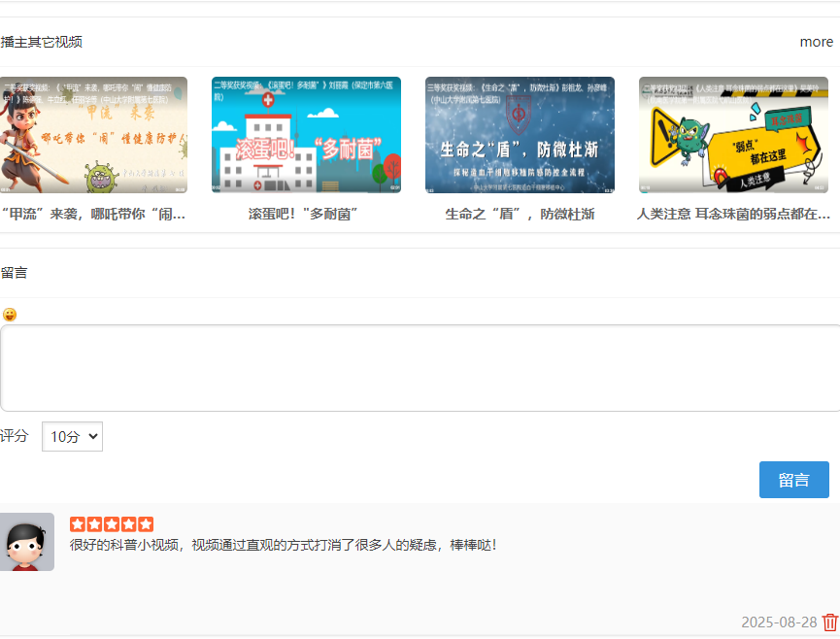
Task: Open the 滚蛋吧 "多耐菌" video thumbnail
Action: click(x=306, y=135)
